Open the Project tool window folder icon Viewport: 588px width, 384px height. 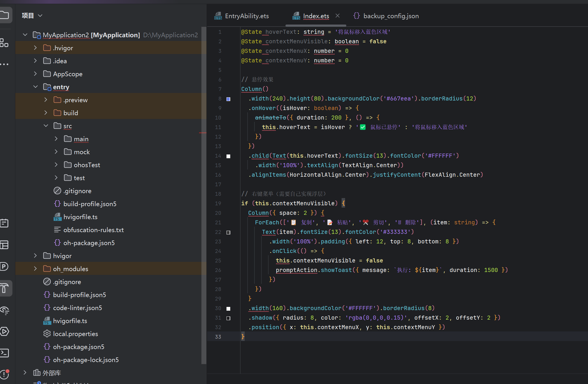[x=4, y=15]
